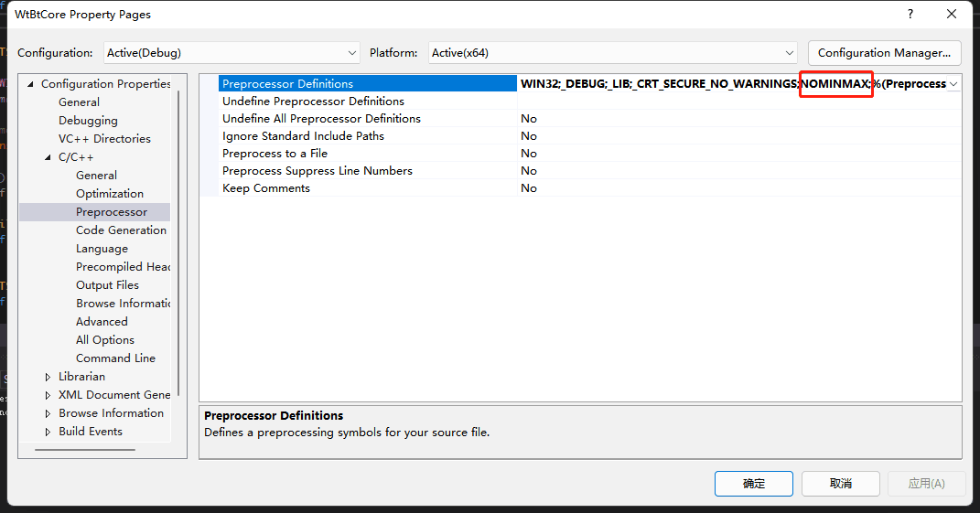Open the Optimization page under C/C++
The width and height of the screenshot is (980, 513).
click(110, 194)
